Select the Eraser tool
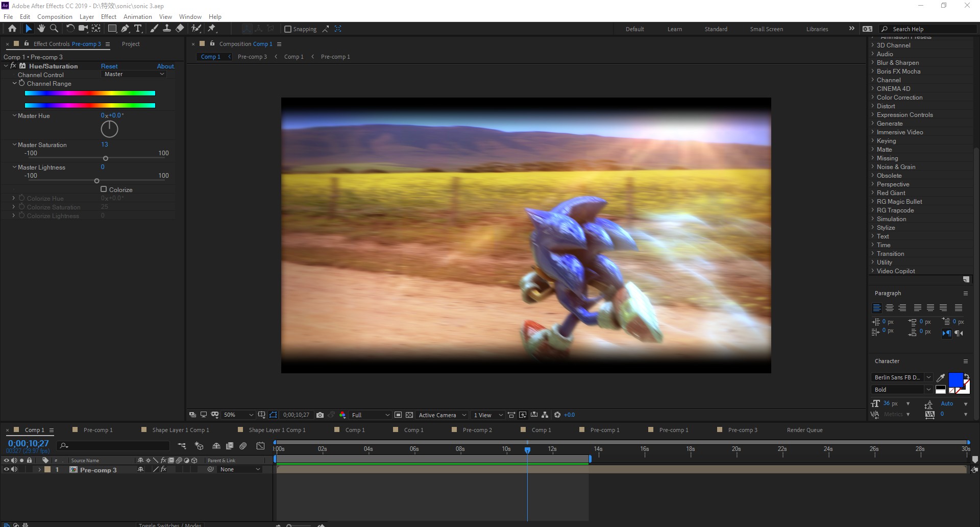The image size is (980, 527). pyautogui.click(x=180, y=29)
